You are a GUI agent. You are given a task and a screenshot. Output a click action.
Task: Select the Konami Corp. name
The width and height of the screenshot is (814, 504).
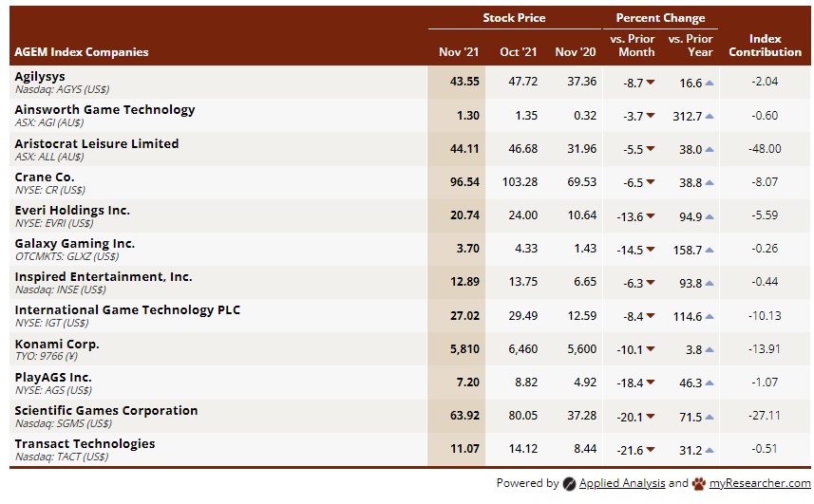pos(57,345)
